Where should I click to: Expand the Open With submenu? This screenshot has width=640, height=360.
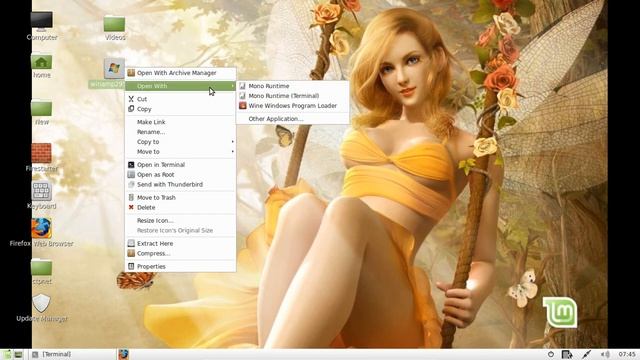pos(180,86)
